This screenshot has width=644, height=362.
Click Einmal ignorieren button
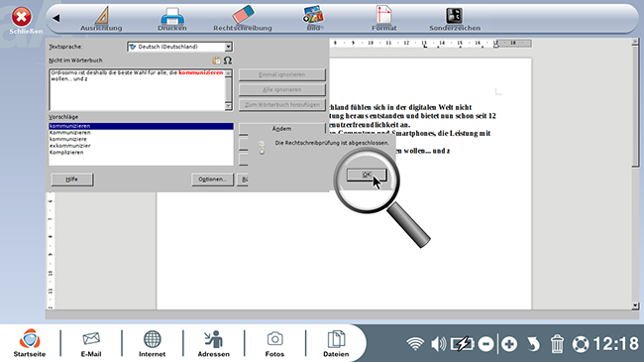282,74
